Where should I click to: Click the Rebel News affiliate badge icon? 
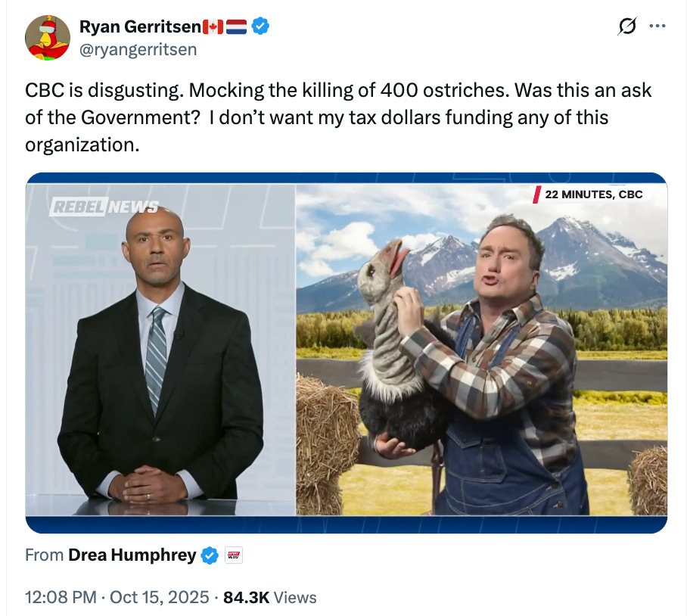[234, 555]
